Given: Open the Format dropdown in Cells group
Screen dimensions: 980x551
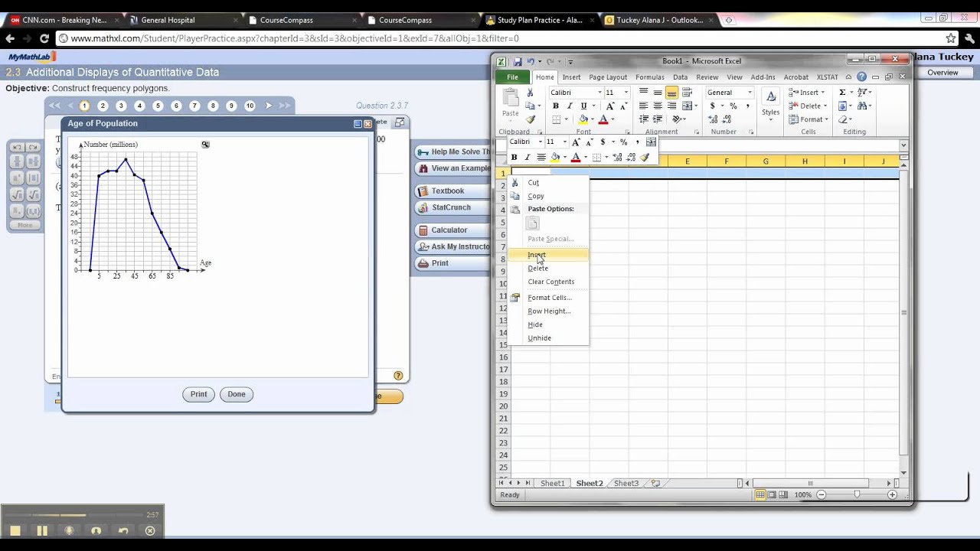Looking at the screenshot, I should click(x=826, y=119).
